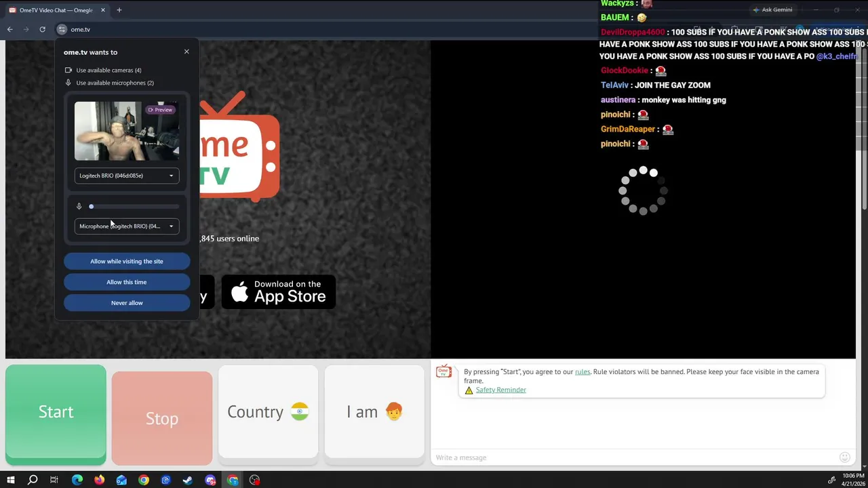Choose Allow this time
868x488 pixels.
(x=127, y=282)
